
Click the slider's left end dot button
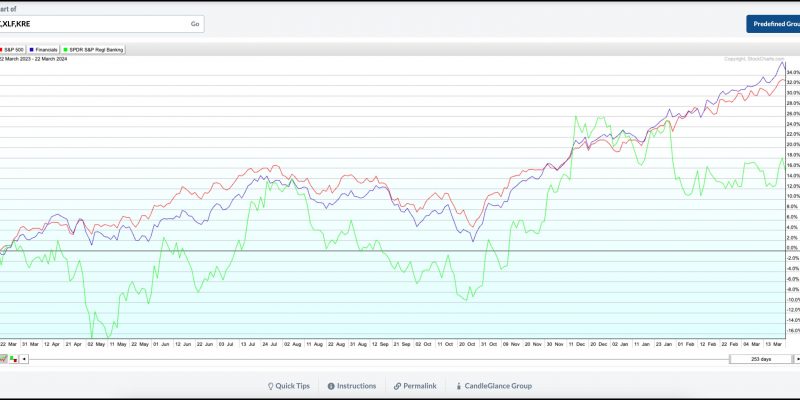coord(24,359)
